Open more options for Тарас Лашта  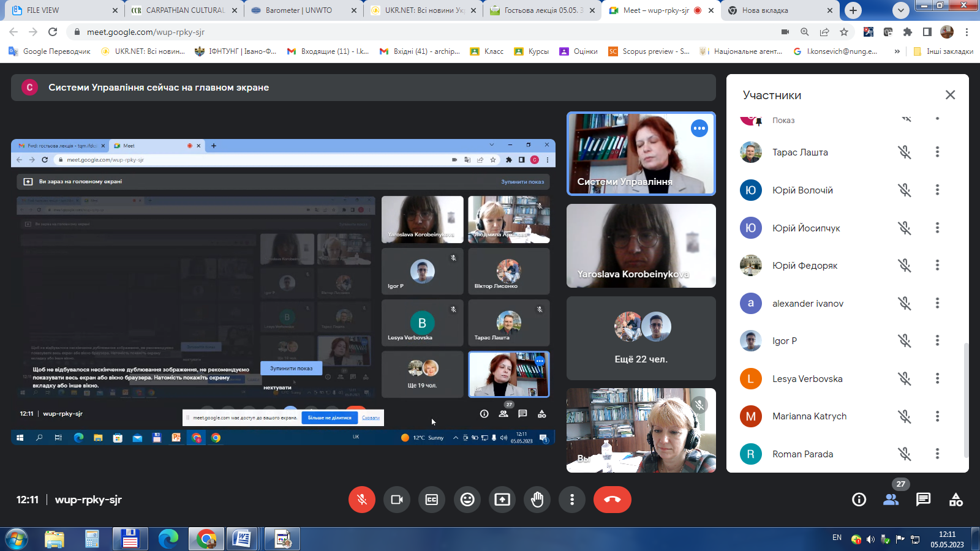click(937, 152)
